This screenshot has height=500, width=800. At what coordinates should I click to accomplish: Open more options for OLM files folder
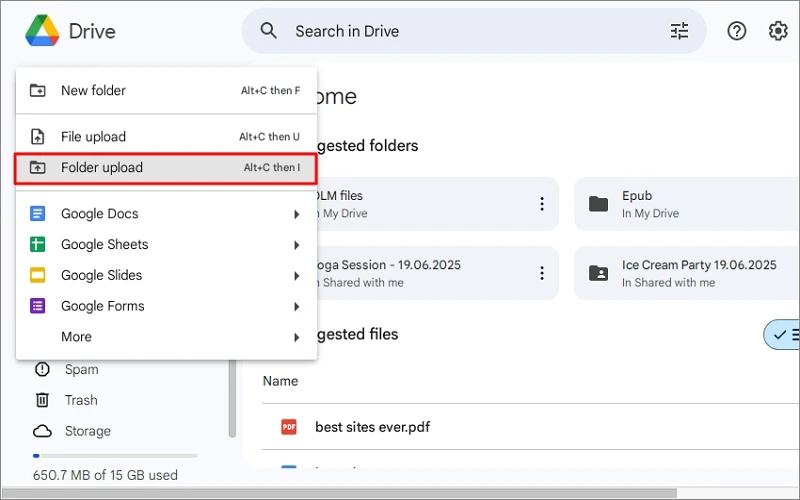tap(542, 204)
